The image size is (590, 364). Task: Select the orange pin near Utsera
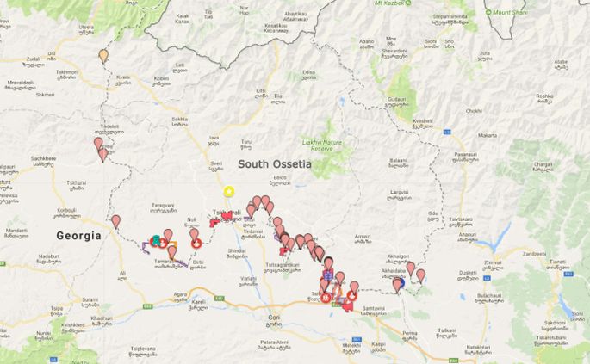pos(103,57)
